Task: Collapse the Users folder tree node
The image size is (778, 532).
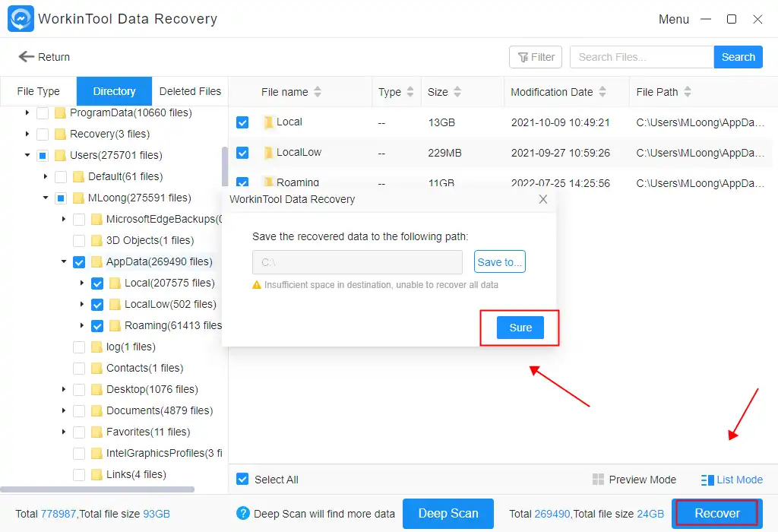Action: pyautogui.click(x=27, y=156)
